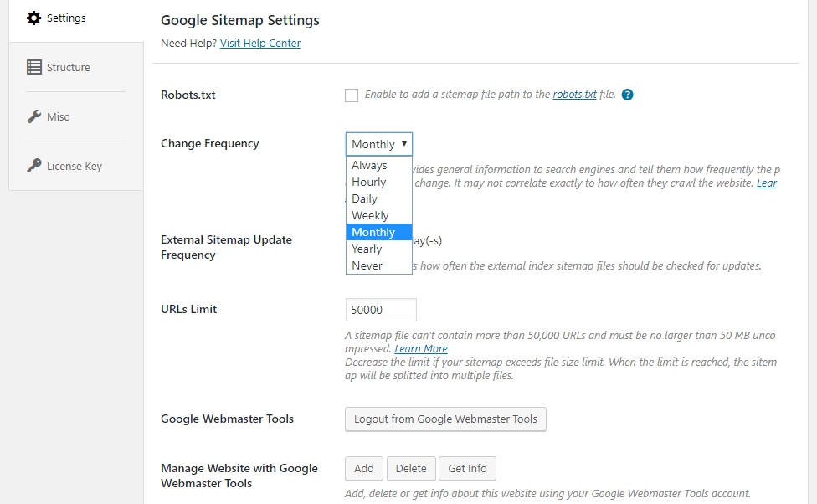The image size is (817, 504).
Task: Click the URLs Limit label
Action: click(188, 309)
